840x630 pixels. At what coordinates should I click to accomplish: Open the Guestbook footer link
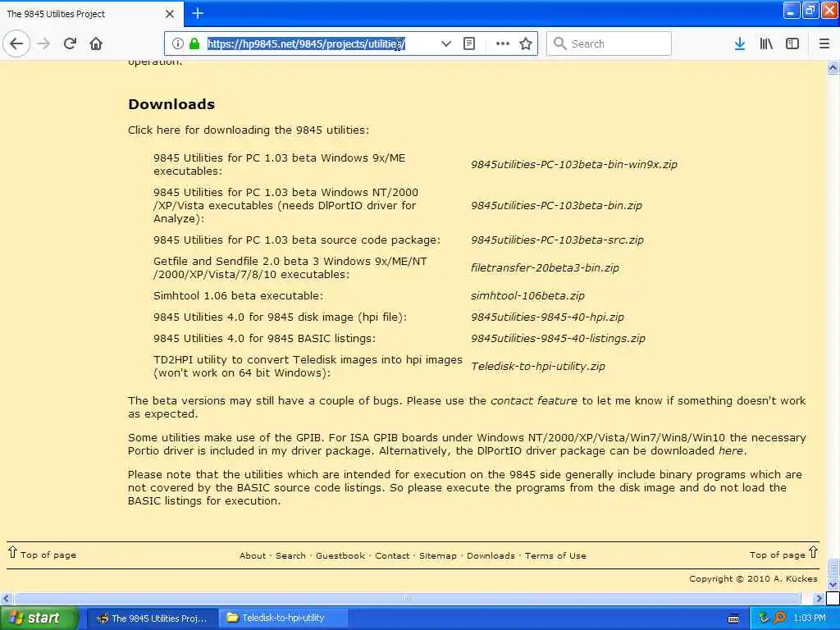click(x=340, y=555)
